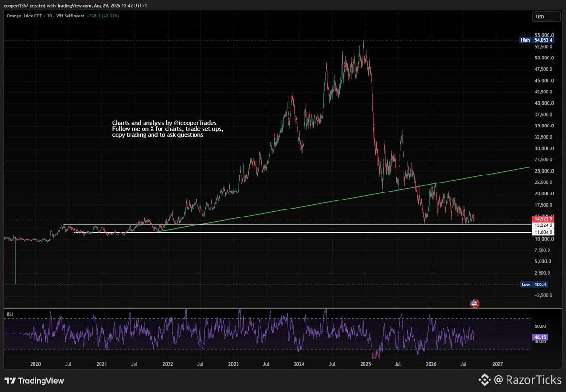Click the Low 105.4 price label
Viewport: 566px width, 392px height.
point(534,284)
